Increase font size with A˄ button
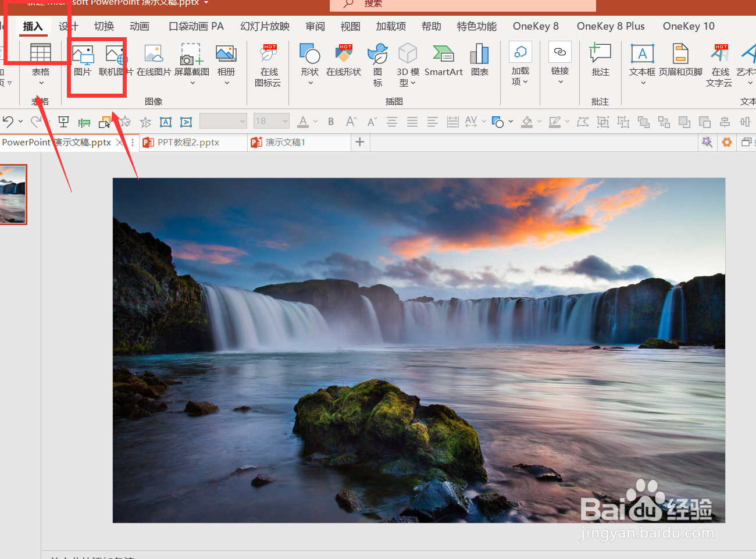The height and width of the screenshot is (559, 756). tap(351, 122)
